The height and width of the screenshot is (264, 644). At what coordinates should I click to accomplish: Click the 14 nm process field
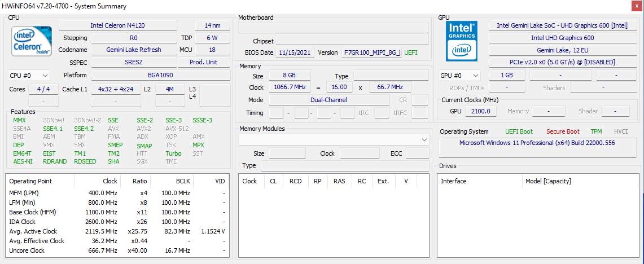(212, 25)
